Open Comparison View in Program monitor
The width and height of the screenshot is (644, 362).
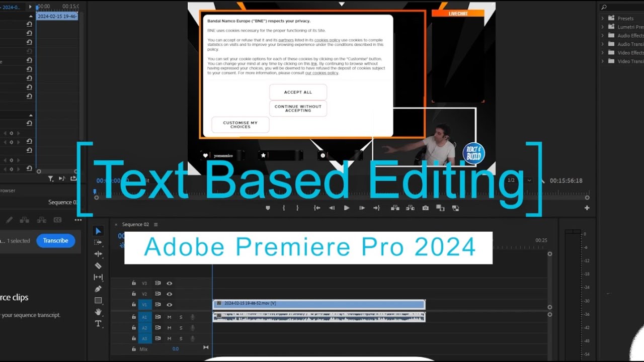coord(440,208)
